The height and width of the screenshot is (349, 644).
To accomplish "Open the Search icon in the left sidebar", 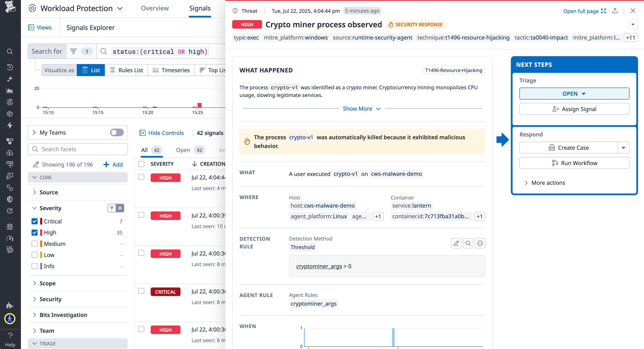I will tap(10, 51).
